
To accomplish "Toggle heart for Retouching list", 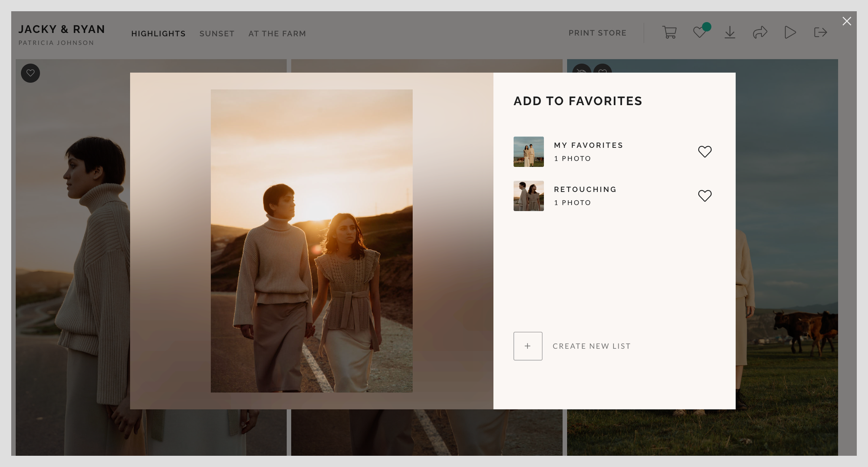I will click(705, 196).
